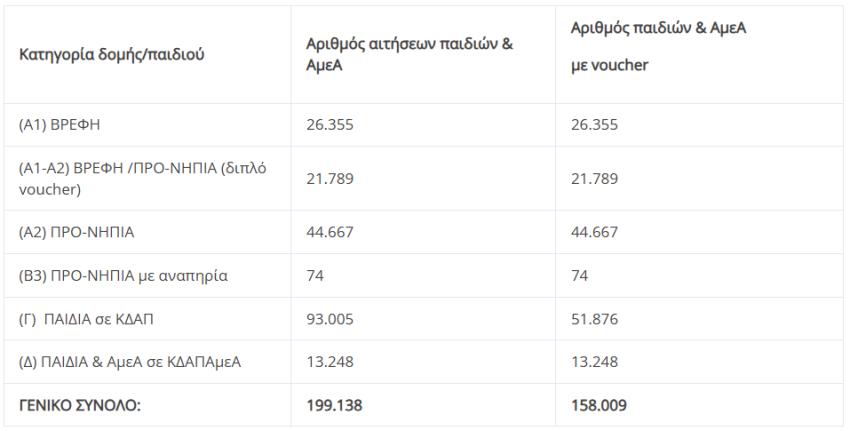The width and height of the screenshot is (850, 431).
Task: Select the voucher value 74 cell
Action: [x=579, y=275]
